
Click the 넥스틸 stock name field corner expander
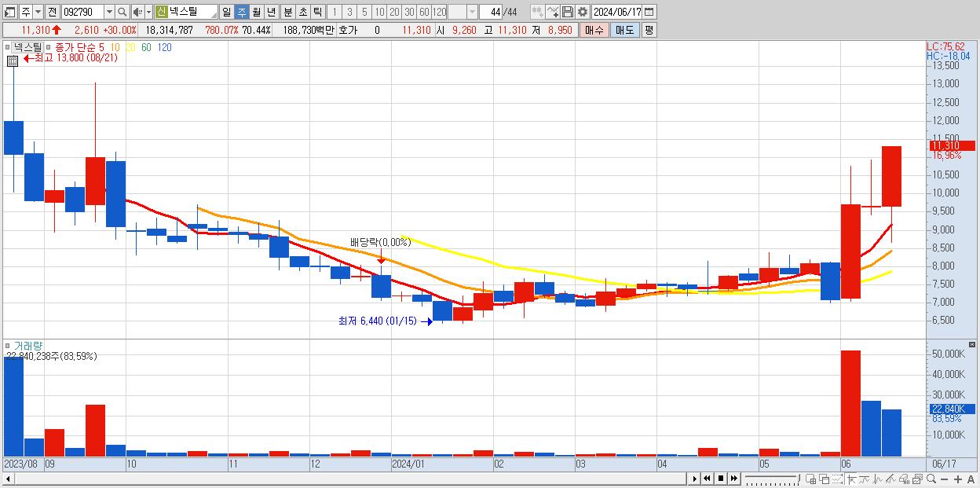point(214,16)
